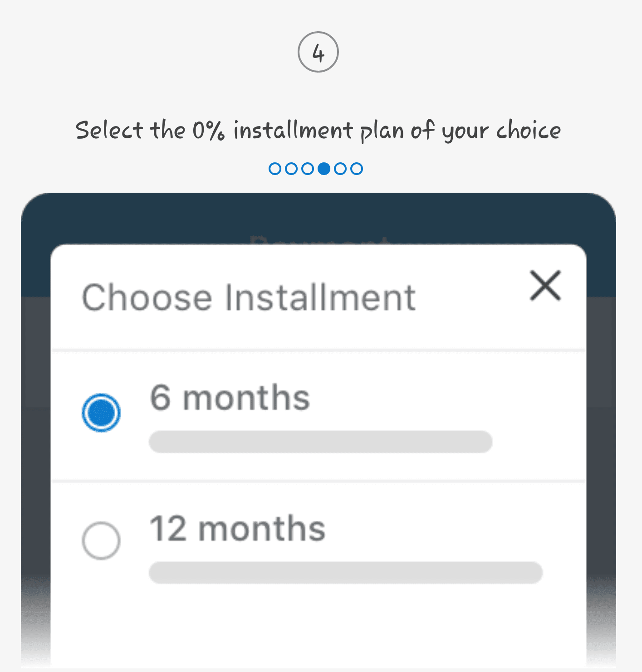Select the 12 months radio button
The width and height of the screenshot is (642, 672).
click(x=101, y=541)
